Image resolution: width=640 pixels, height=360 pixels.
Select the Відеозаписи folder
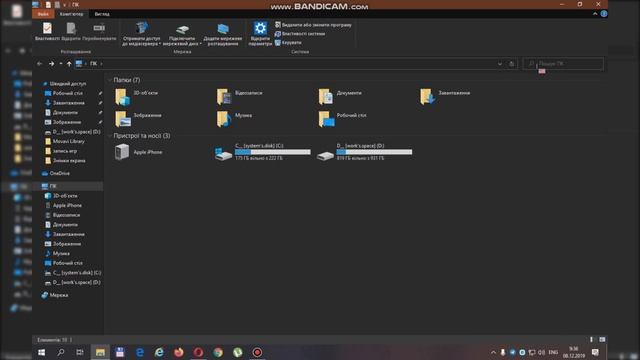[240, 97]
